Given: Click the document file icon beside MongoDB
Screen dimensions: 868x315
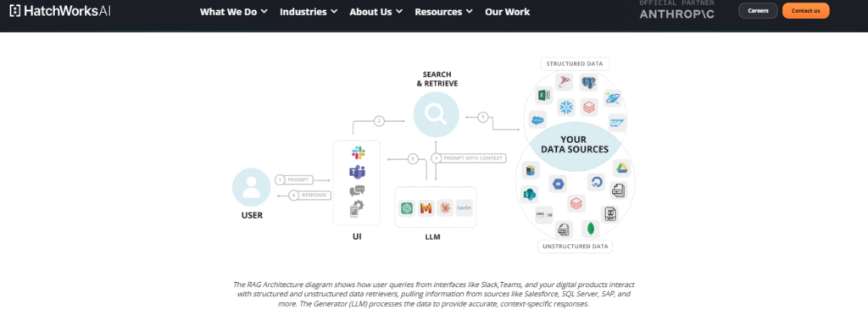Looking at the screenshot, I should [x=564, y=229].
